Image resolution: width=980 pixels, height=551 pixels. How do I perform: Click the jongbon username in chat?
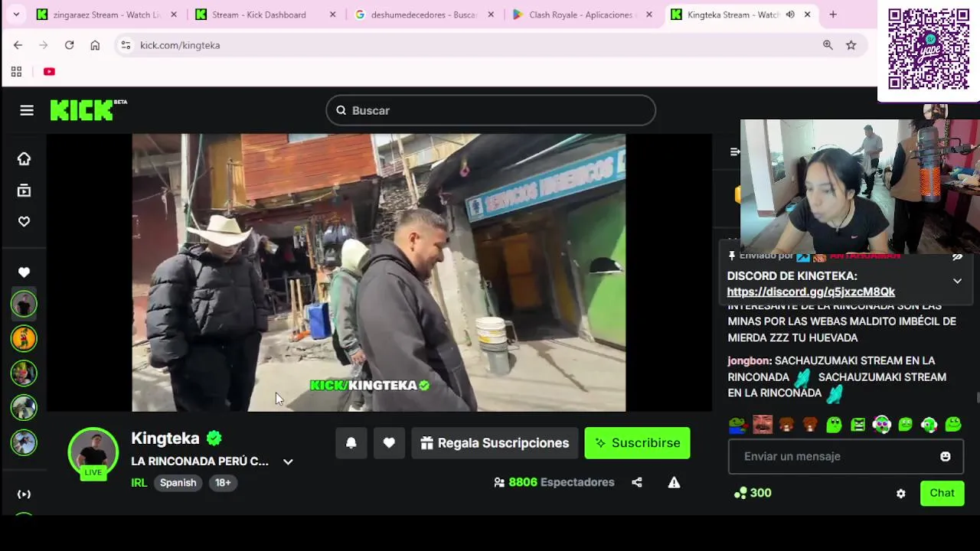748,360
